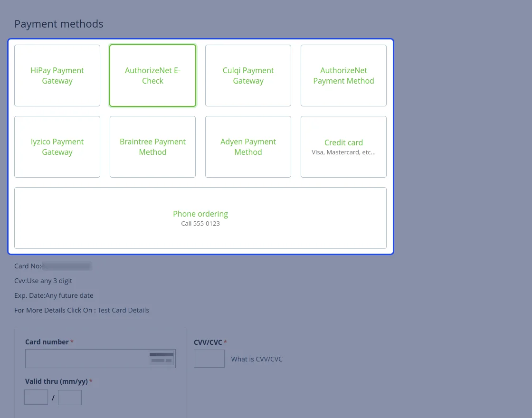
Task: Click the 'Exp. Date:Any future date' text
Action: coord(54,295)
